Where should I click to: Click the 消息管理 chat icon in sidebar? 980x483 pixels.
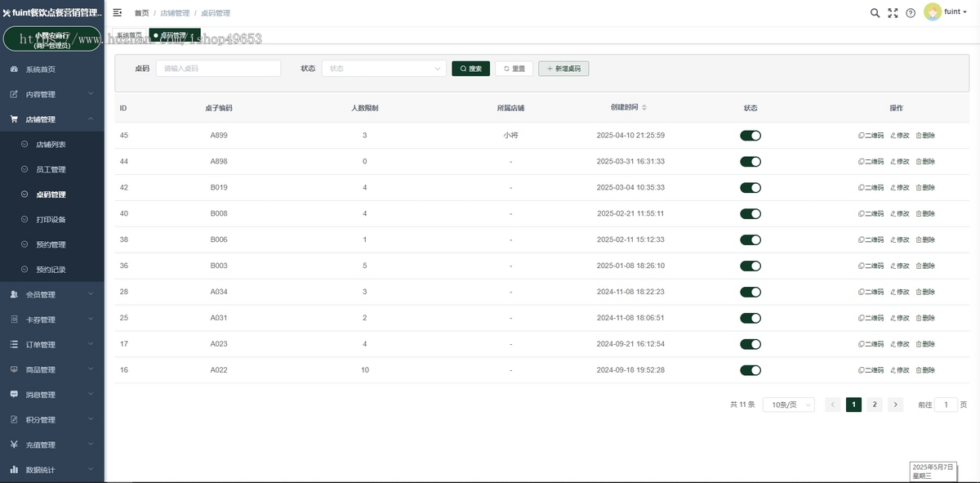point(14,394)
